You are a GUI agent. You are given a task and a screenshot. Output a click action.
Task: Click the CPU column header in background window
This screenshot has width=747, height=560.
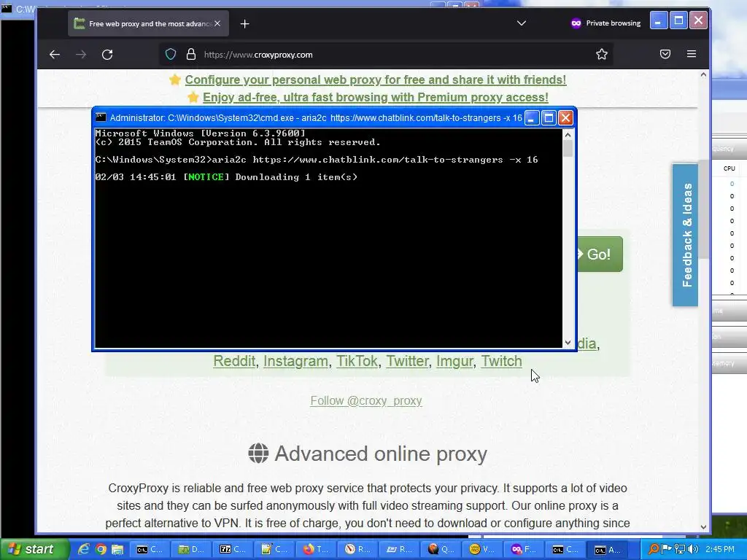(x=729, y=168)
